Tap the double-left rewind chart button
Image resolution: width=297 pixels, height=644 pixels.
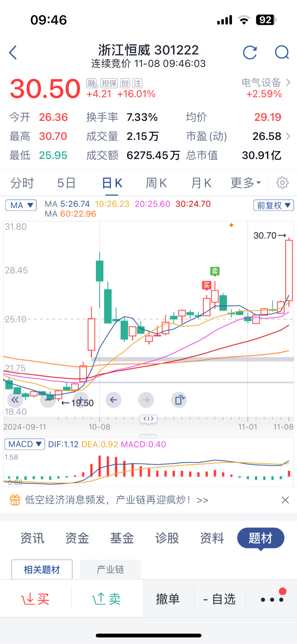coord(15,400)
